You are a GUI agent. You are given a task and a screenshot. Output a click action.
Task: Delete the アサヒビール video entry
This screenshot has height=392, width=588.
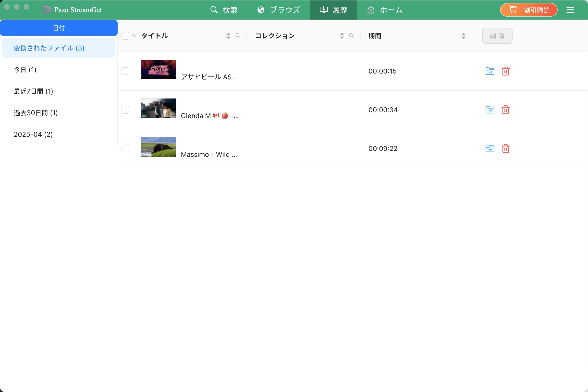click(x=505, y=71)
